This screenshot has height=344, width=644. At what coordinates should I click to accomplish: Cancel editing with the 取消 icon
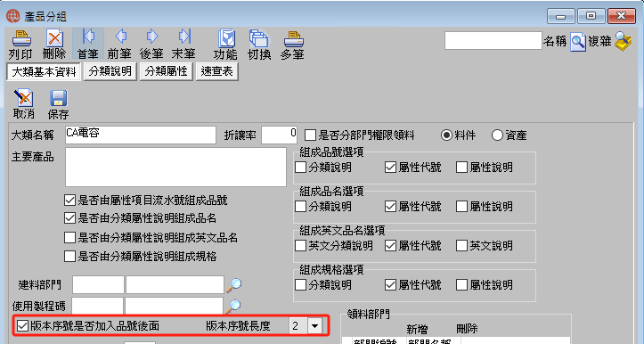[23, 99]
